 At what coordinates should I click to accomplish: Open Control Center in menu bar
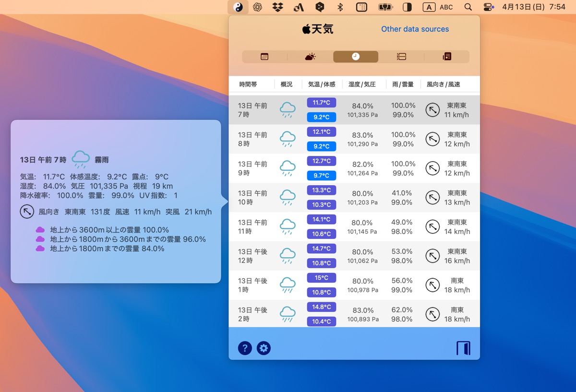tap(488, 7)
